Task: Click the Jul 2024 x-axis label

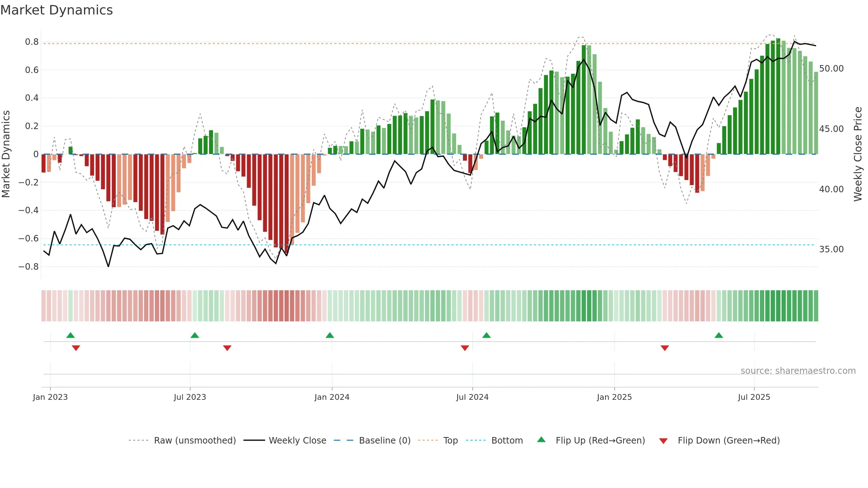Action: click(472, 397)
